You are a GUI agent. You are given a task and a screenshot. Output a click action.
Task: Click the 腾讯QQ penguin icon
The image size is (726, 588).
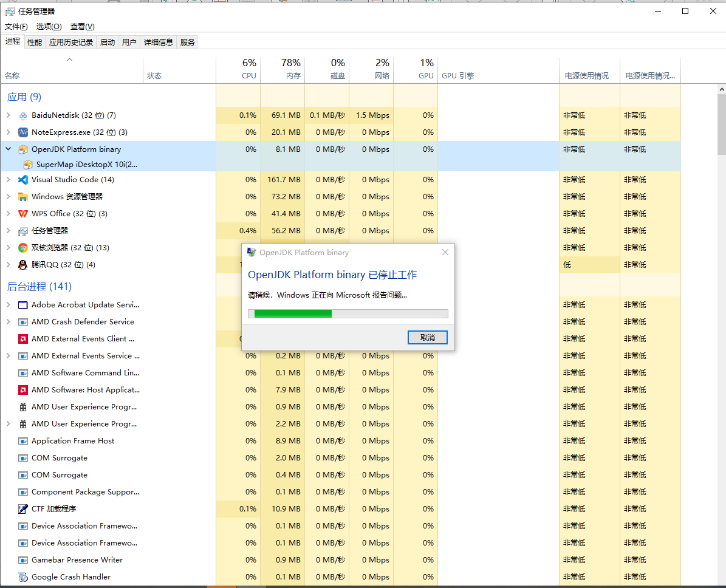coord(22,265)
